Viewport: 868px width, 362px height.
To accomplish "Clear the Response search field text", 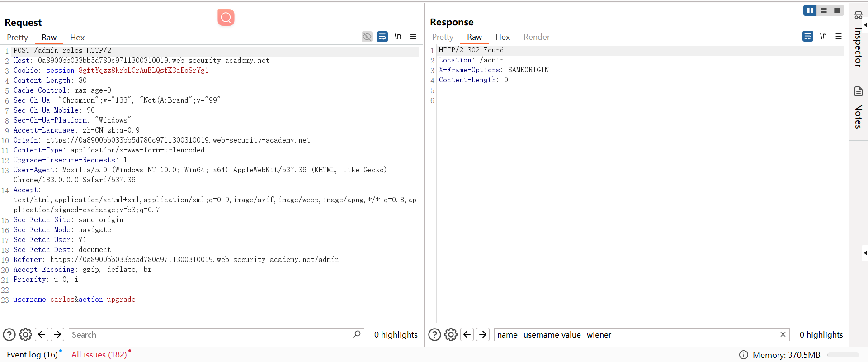I will (783, 334).
